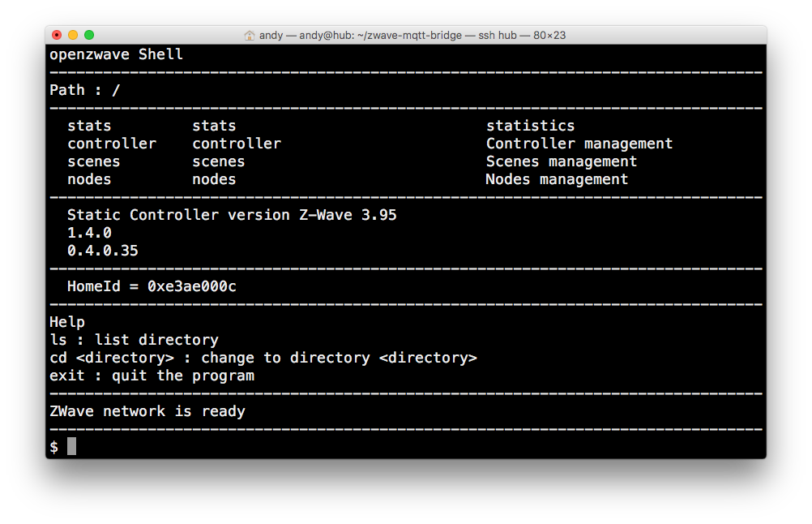Click the 'Static Controller version Z-Wave 3.95' line
This screenshot has height=524, width=812.
pyautogui.click(x=232, y=215)
